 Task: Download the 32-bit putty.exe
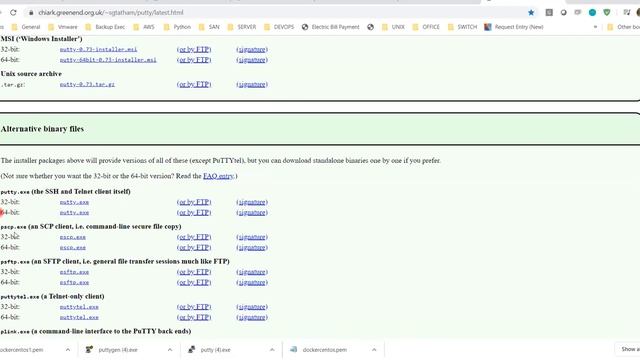pos(74,202)
